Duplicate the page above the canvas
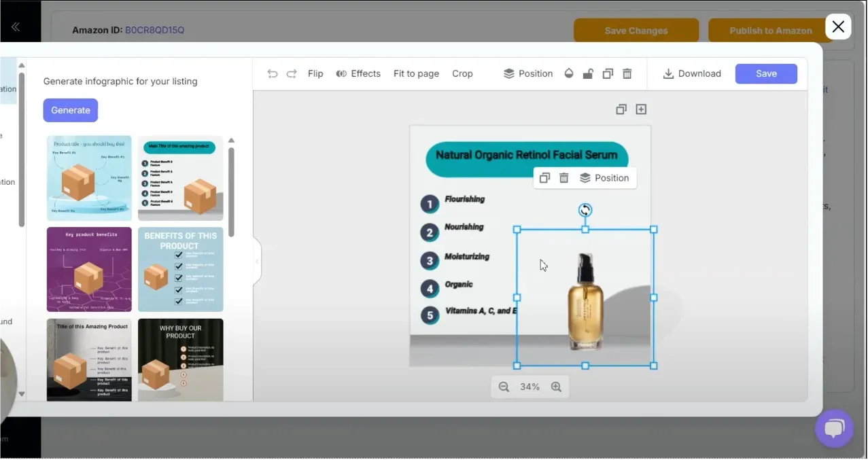This screenshot has width=868, height=460. [x=621, y=109]
